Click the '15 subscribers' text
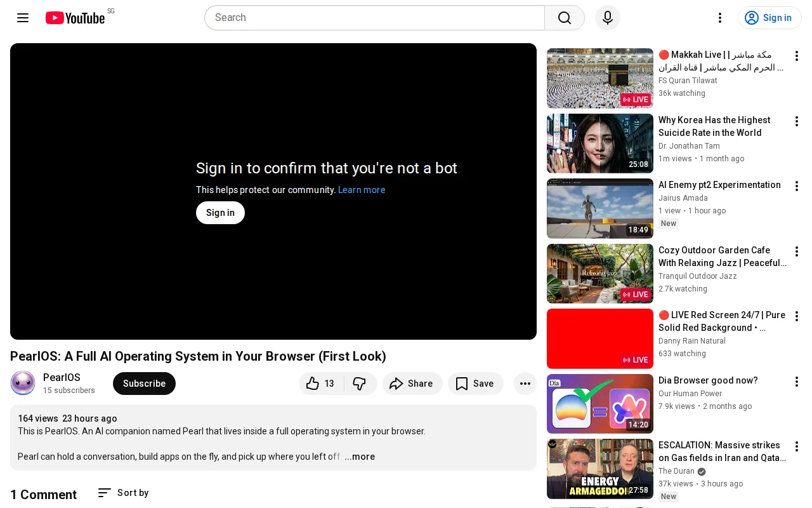Image resolution: width=812 pixels, height=508 pixels. tap(69, 391)
